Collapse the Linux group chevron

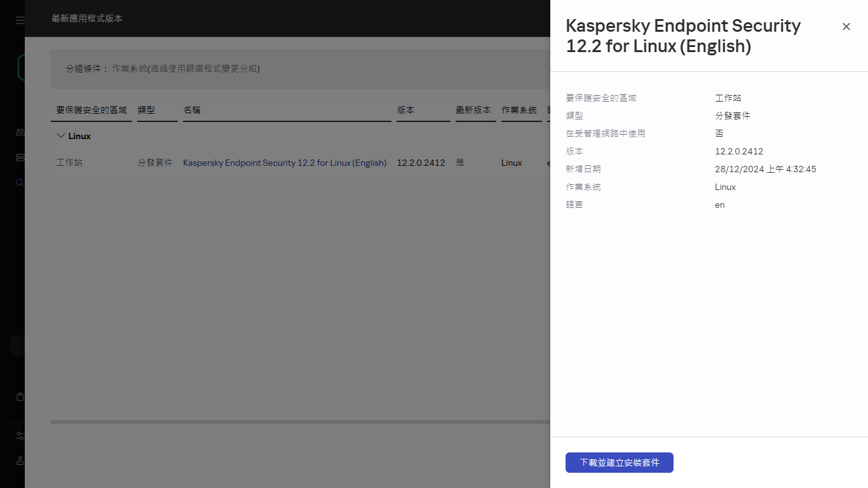point(61,136)
